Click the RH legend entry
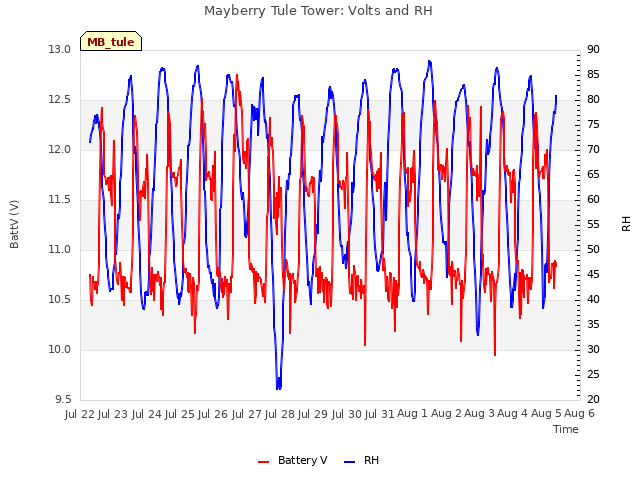Screen dimensions: 640x480 (361, 460)
